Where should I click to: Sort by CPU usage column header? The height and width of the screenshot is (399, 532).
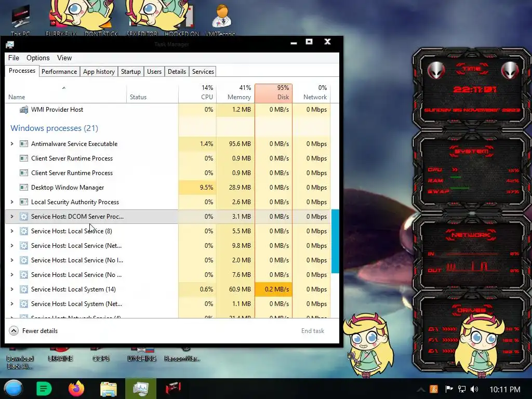pyautogui.click(x=197, y=93)
